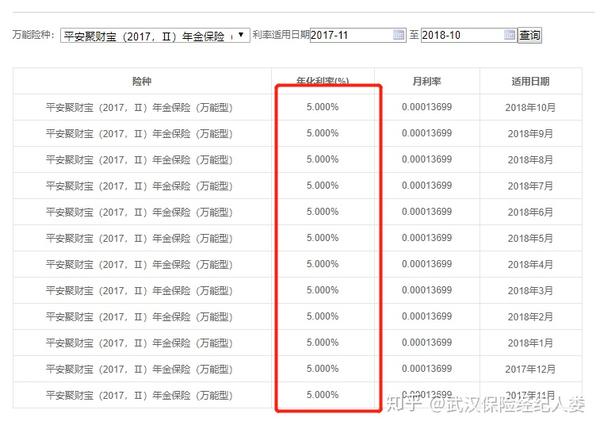Click the 适用日期 column header
Screen dimensions: 600x429
530,81
